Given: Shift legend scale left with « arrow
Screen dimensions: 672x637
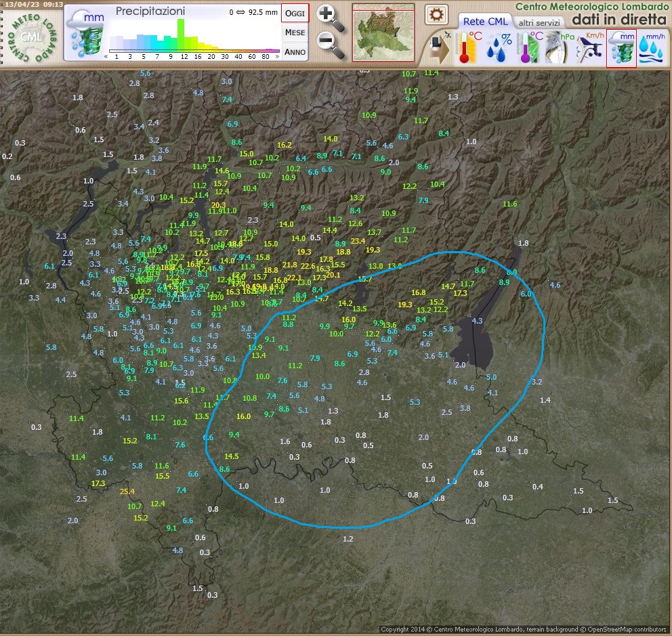Looking at the screenshot, I should point(106,57).
